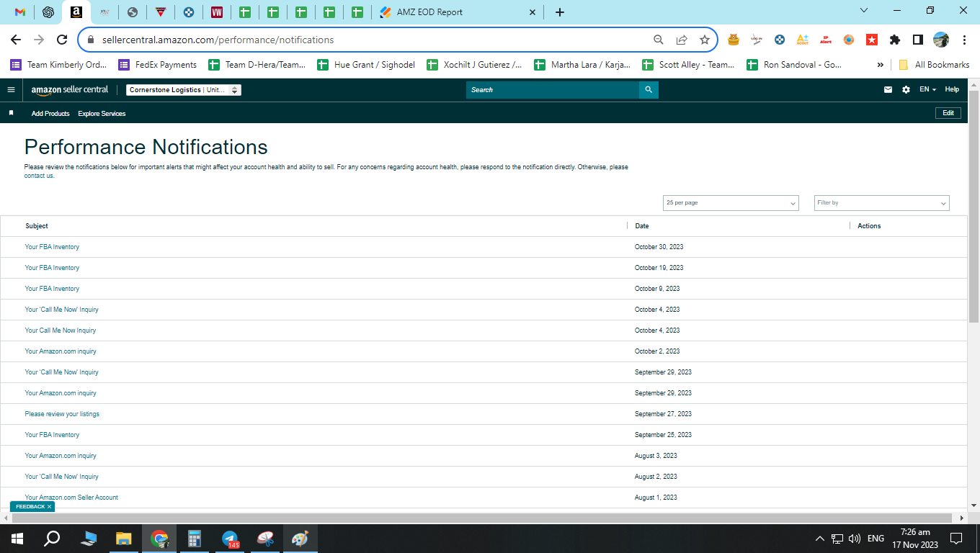Follow the 'contact us' link
Screen dimensions: 980x553
(x=39, y=176)
